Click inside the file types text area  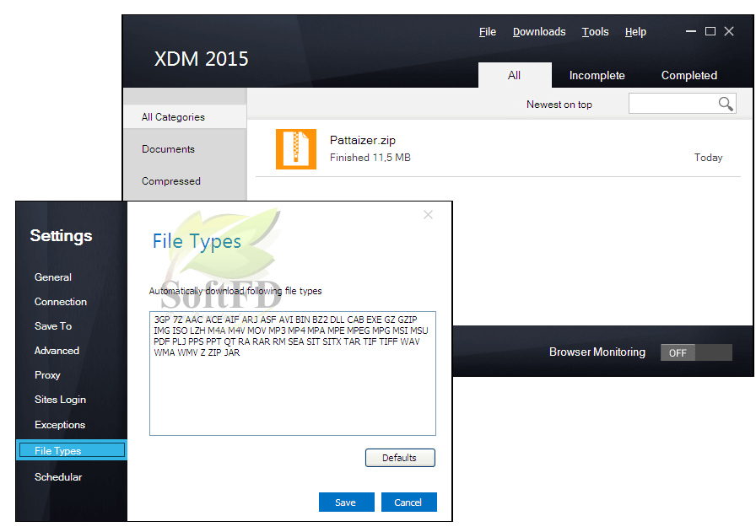click(x=293, y=373)
